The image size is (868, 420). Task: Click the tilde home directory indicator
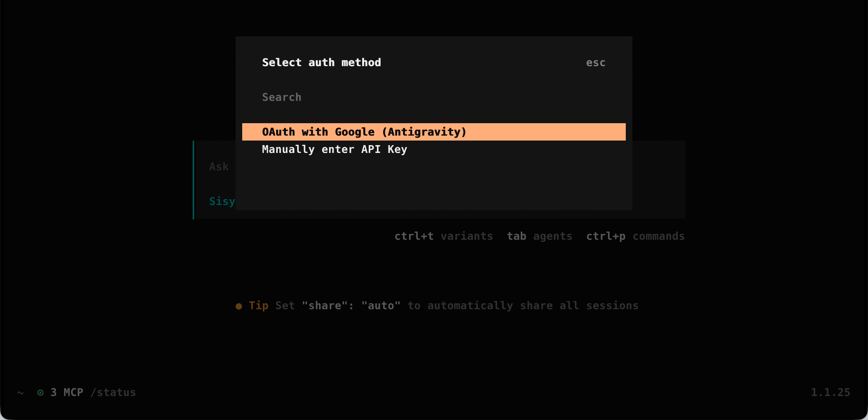click(x=21, y=393)
